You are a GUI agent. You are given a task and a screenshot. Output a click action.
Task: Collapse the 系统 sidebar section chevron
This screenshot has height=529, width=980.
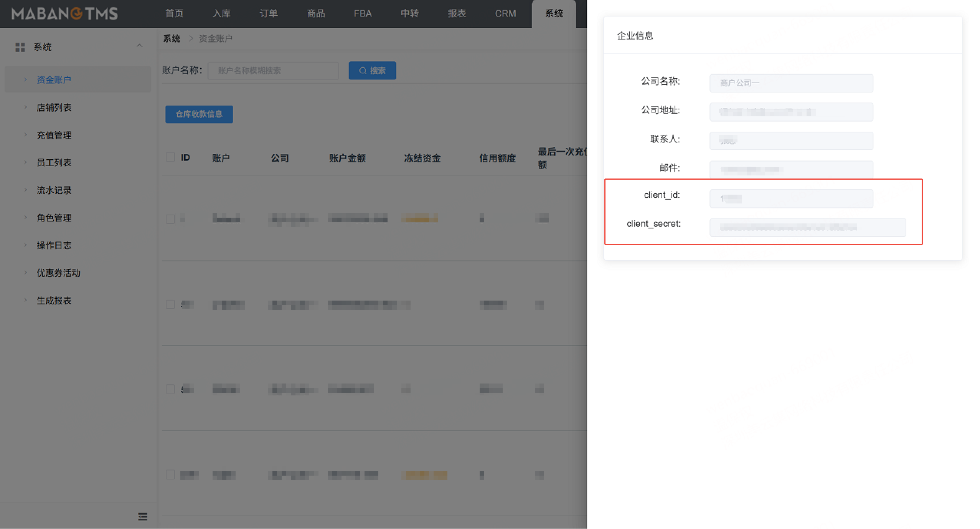coord(140,46)
